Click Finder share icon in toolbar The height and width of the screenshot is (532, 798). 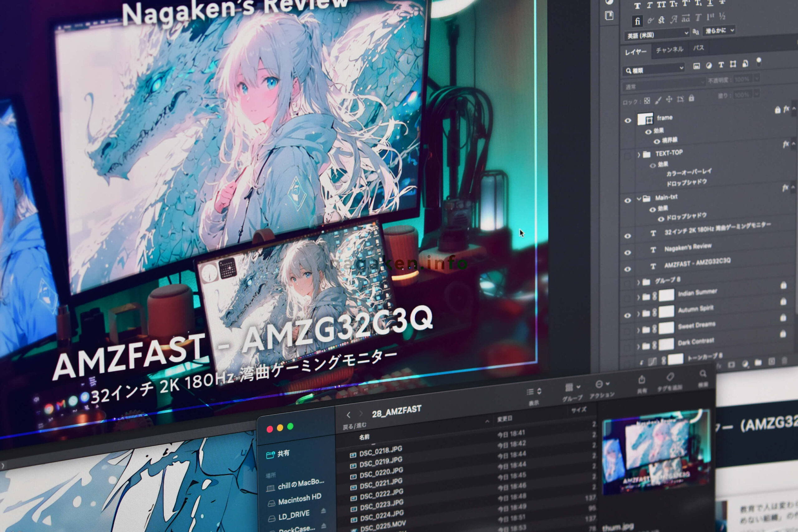pyautogui.click(x=642, y=379)
